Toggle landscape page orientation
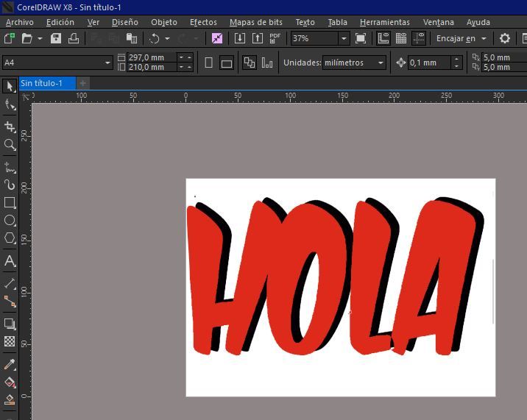This screenshot has height=420, width=527. (x=227, y=63)
